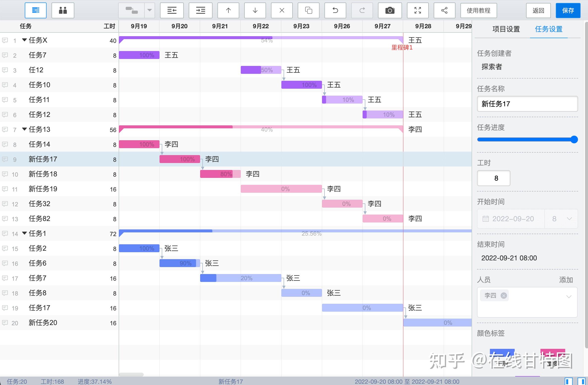Image resolution: width=588 pixels, height=385 pixels.
Task: Select the task link/dependency tool icon
Action: 131,10
